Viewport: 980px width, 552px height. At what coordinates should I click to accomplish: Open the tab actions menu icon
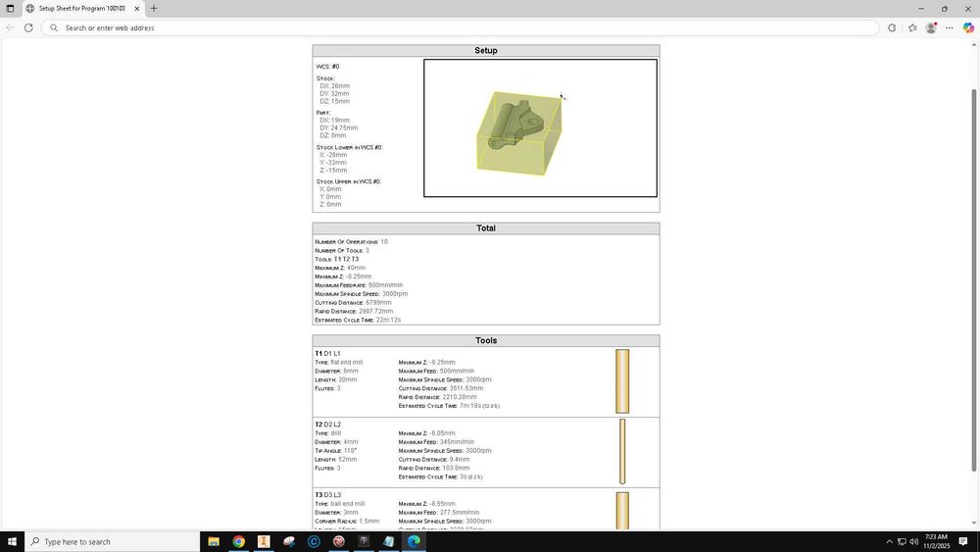pos(10,8)
